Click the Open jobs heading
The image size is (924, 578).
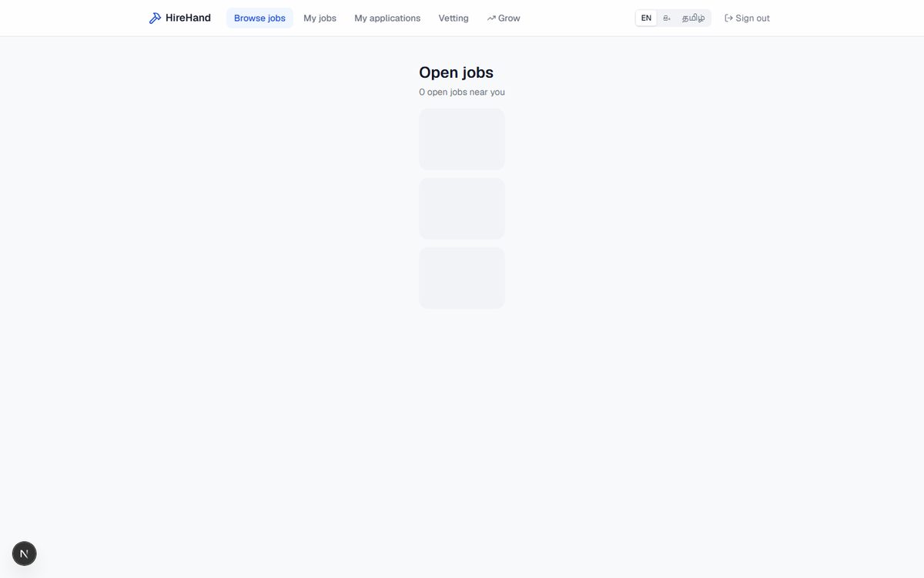pos(456,72)
